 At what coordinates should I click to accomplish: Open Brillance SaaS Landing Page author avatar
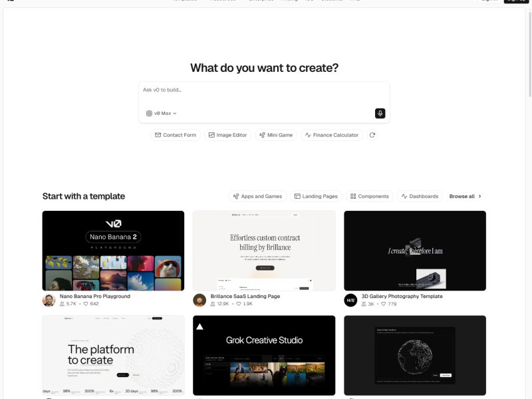tap(199, 301)
